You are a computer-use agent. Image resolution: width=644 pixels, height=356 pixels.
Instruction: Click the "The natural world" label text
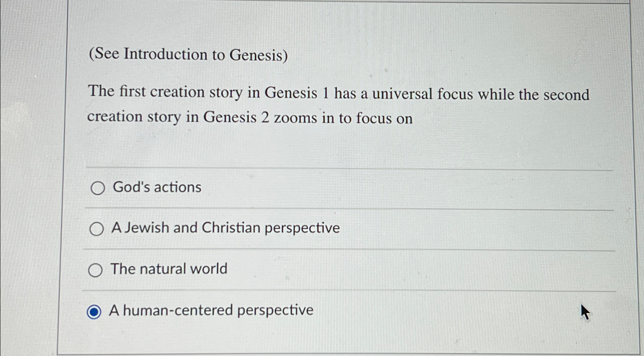pos(168,269)
